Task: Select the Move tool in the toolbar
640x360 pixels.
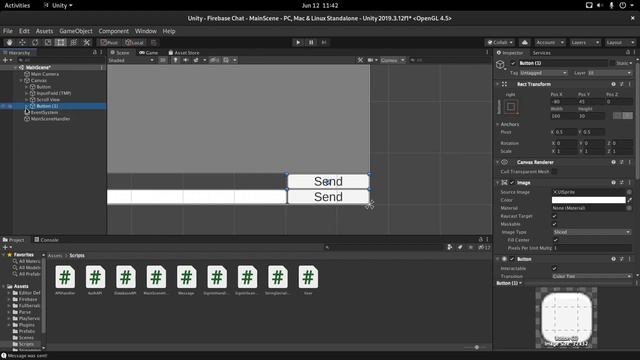Action: click(x=22, y=42)
